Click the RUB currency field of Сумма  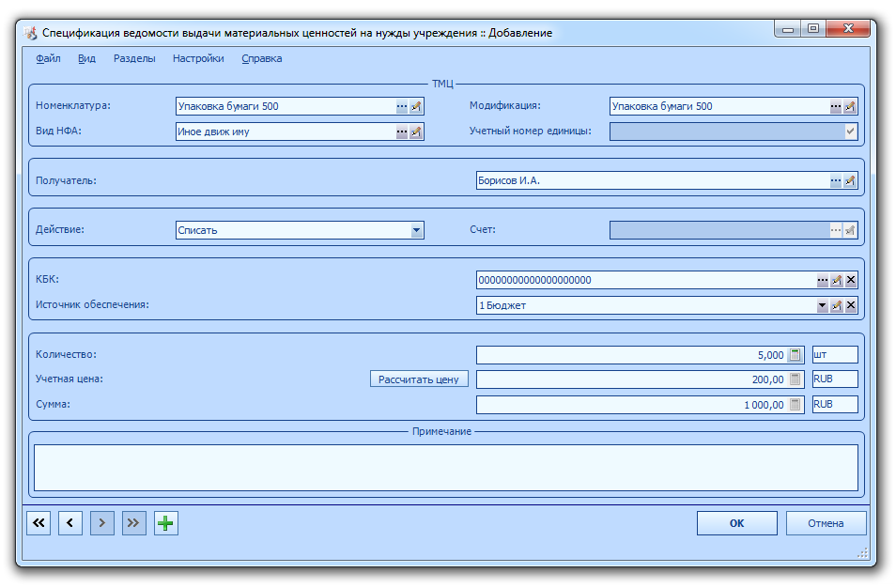tap(835, 404)
